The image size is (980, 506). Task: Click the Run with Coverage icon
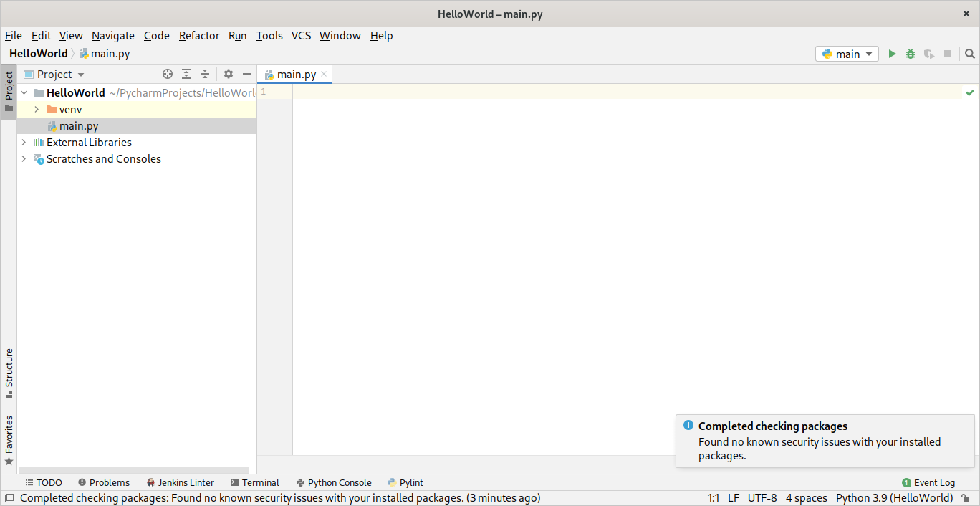click(x=928, y=53)
